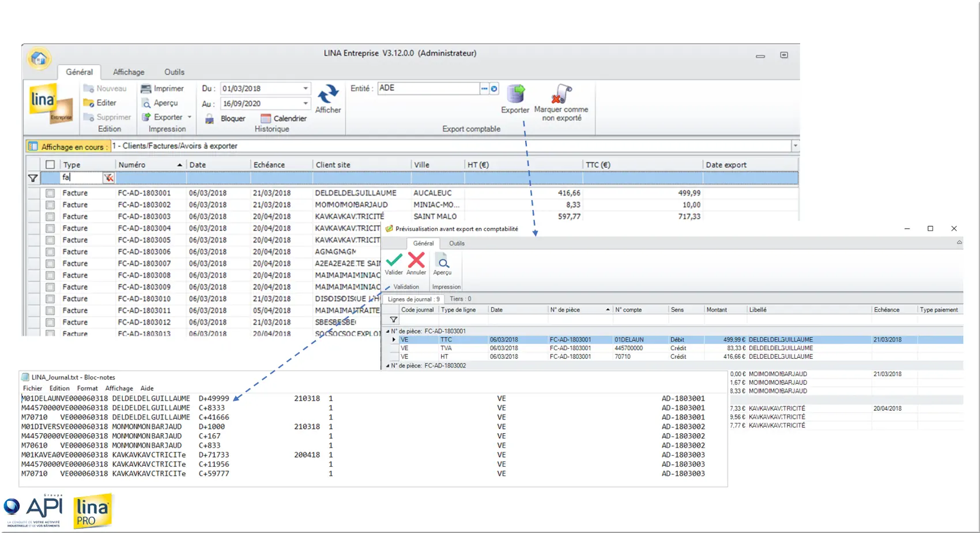Click the Supprimer icon
The image size is (980, 533).
point(89,117)
